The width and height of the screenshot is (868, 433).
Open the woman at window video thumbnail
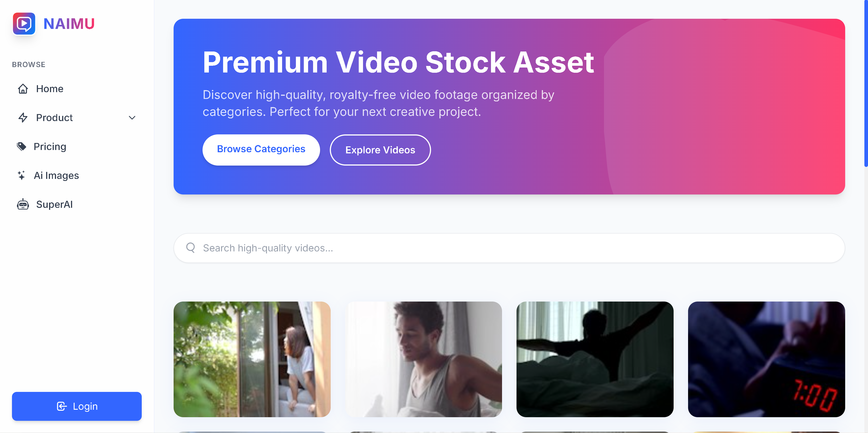click(252, 359)
